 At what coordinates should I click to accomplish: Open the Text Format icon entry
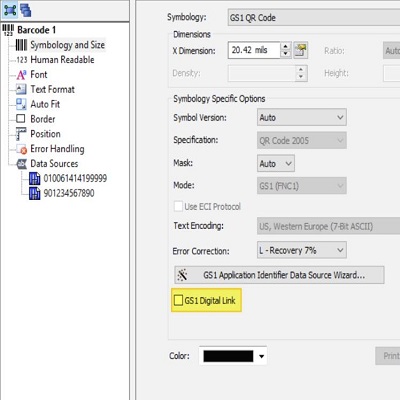[21, 89]
